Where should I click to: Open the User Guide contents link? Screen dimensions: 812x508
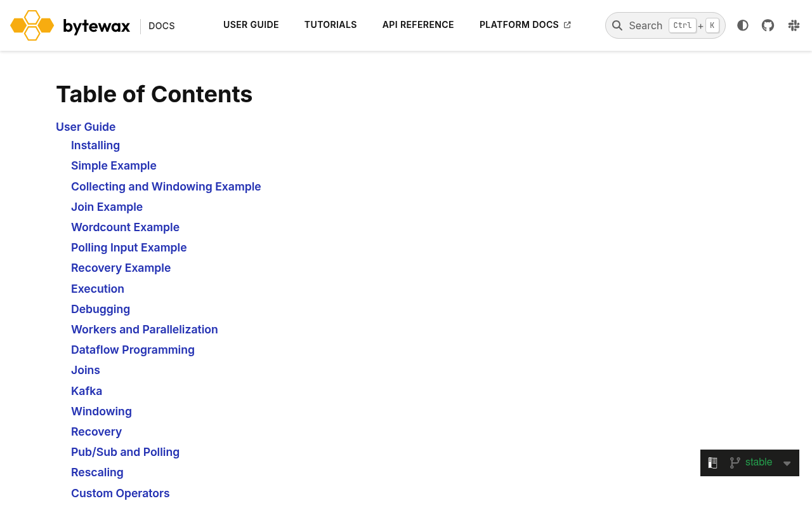[86, 127]
